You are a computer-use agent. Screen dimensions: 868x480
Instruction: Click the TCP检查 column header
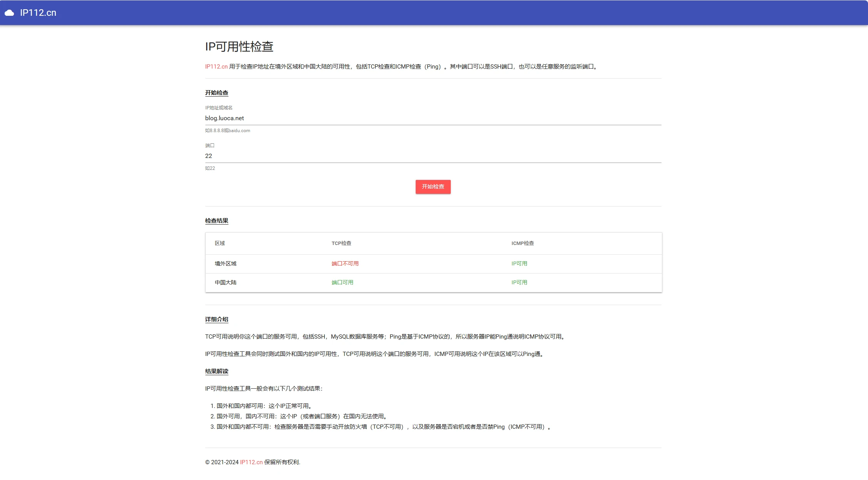coord(341,243)
